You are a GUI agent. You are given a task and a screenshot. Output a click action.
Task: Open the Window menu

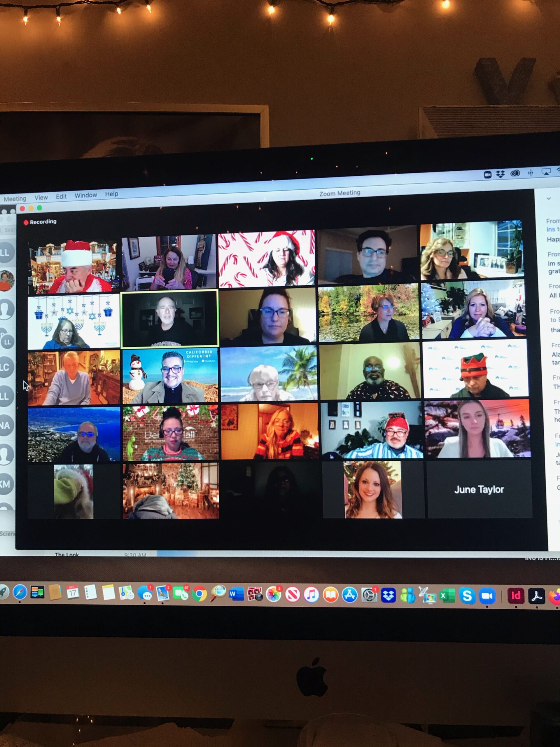point(85,195)
